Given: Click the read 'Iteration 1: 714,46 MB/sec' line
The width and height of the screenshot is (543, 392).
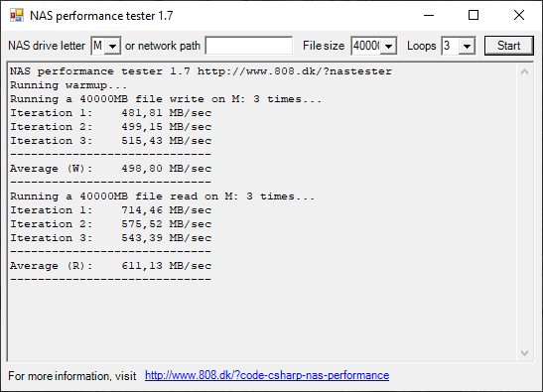Looking at the screenshot, I should [110, 210].
